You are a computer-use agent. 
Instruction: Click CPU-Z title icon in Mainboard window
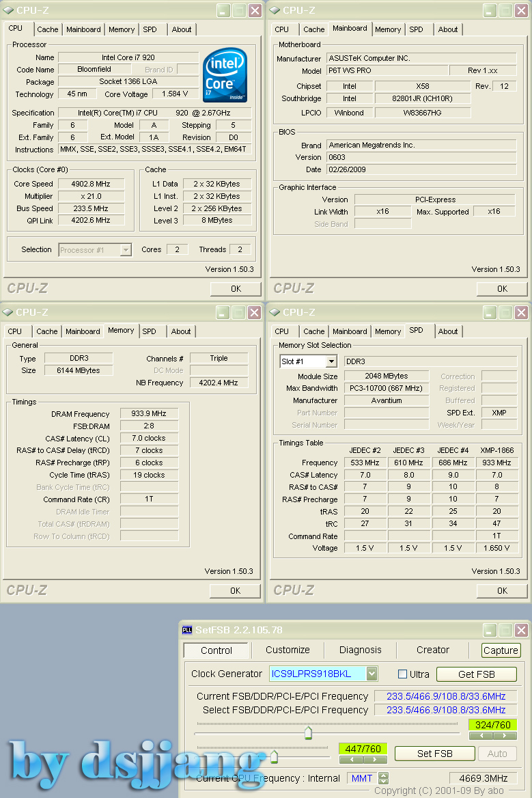click(275, 10)
